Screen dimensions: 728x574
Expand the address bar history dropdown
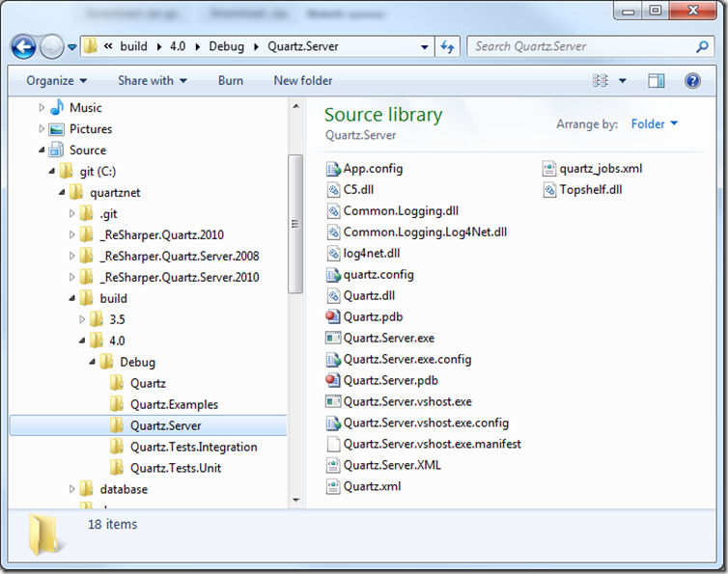click(x=425, y=46)
